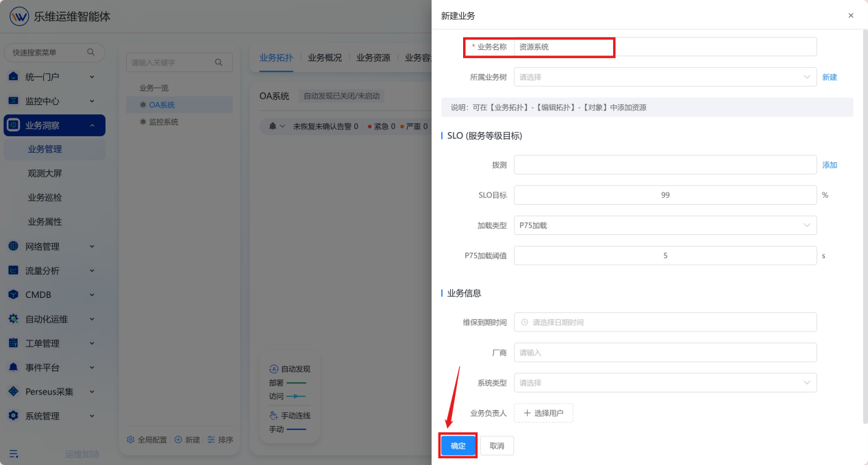This screenshot has height=465, width=868.
Task: Expand the CMDB menu chevron
Action: pos(92,294)
